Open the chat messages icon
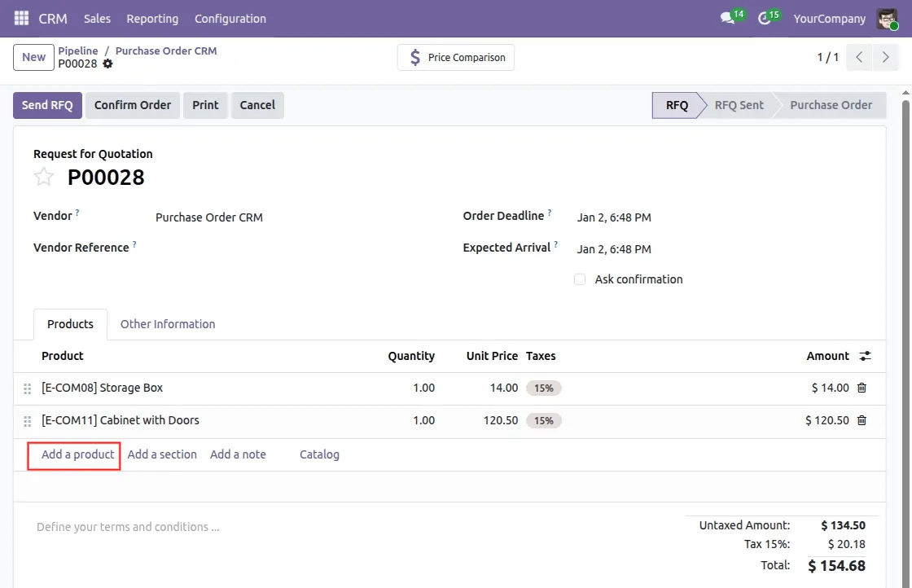The height and width of the screenshot is (588, 912). tap(727, 18)
